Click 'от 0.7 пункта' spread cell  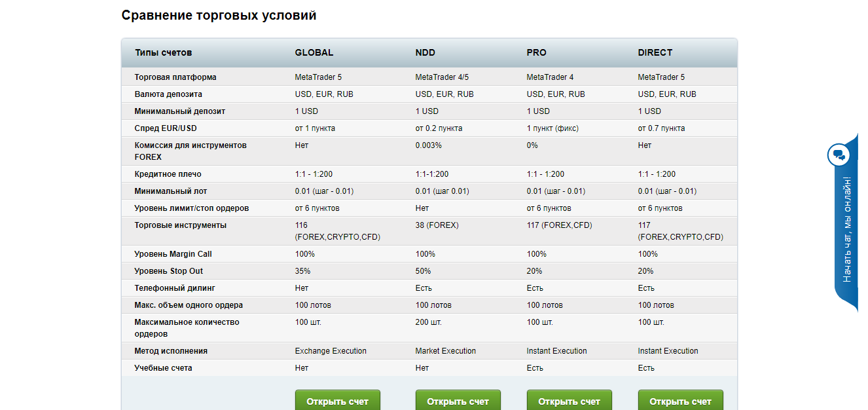click(662, 128)
